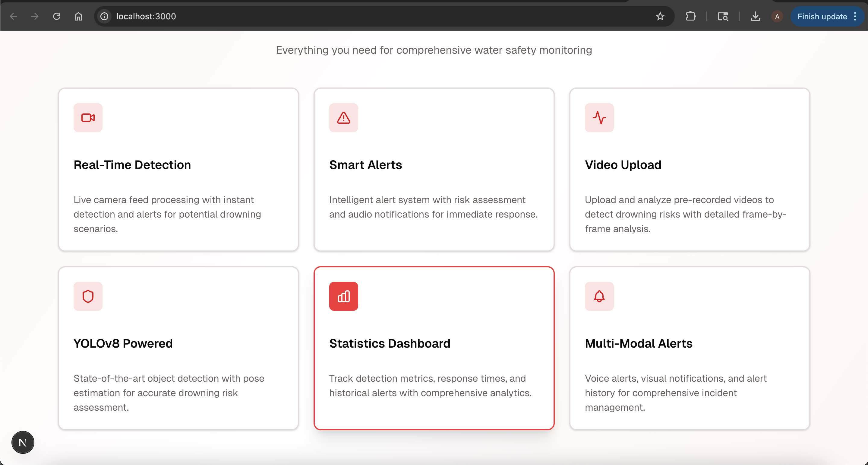Click the warning triangle icon in Smart Alerts
The height and width of the screenshot is (465, 868).
click(343, 118)
